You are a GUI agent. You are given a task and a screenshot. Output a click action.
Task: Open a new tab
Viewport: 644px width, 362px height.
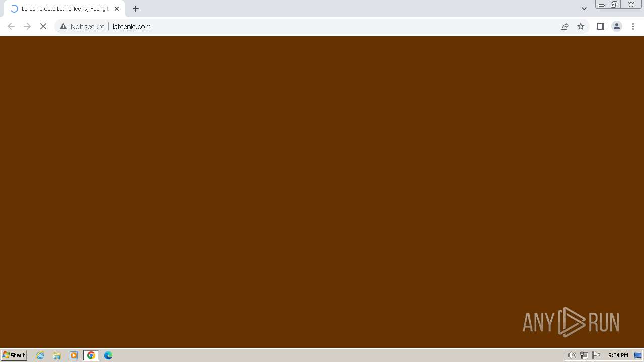click(x=136, y=9)
